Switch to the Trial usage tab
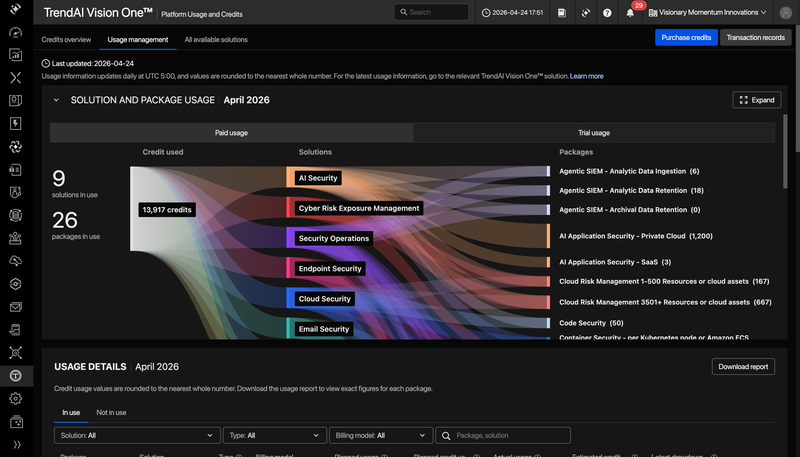This screenshot has width=800, height=457. point(594,133)
